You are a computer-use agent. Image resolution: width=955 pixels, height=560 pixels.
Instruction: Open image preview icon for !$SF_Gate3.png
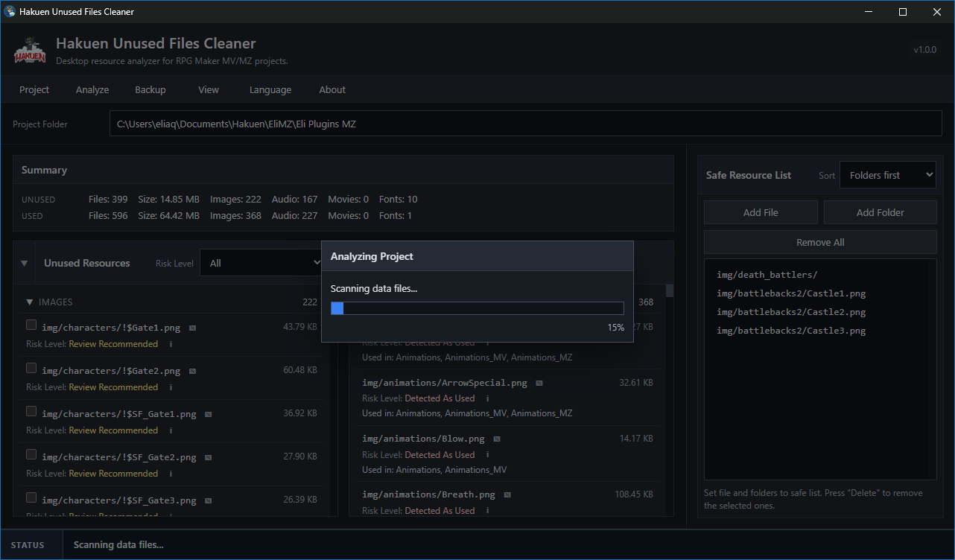[x=209, y=500]
